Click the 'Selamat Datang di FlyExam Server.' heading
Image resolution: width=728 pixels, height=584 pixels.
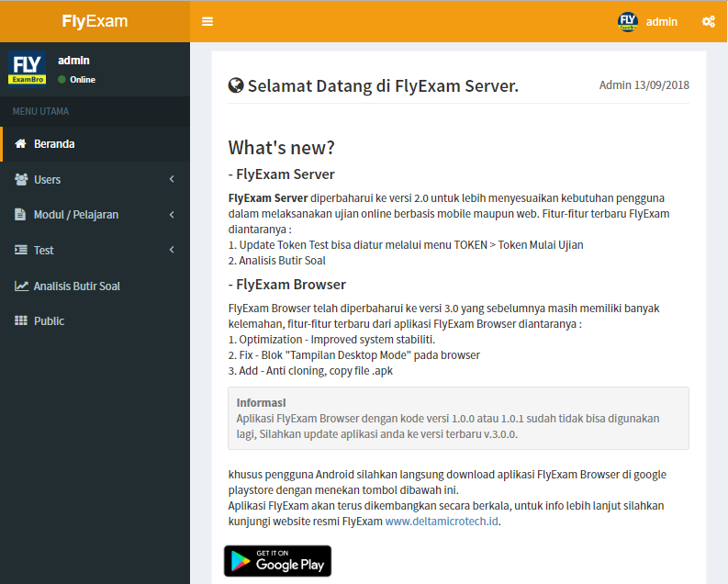tap(383, 86)
